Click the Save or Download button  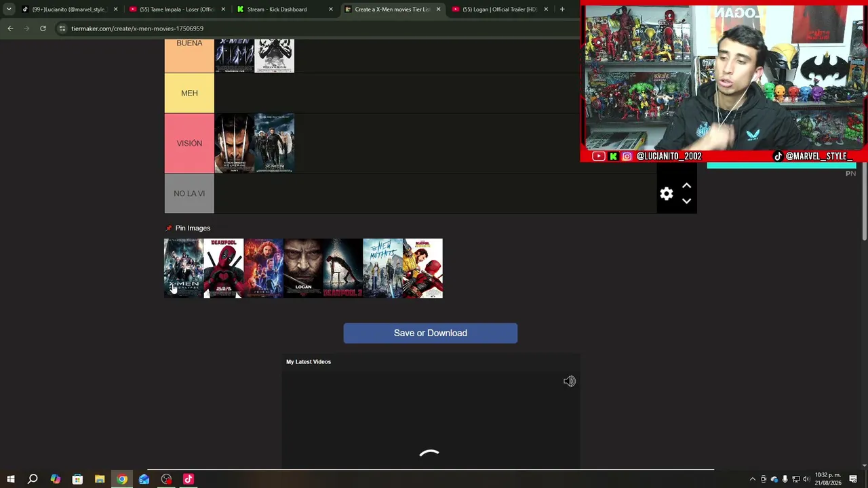coord(431,333)
